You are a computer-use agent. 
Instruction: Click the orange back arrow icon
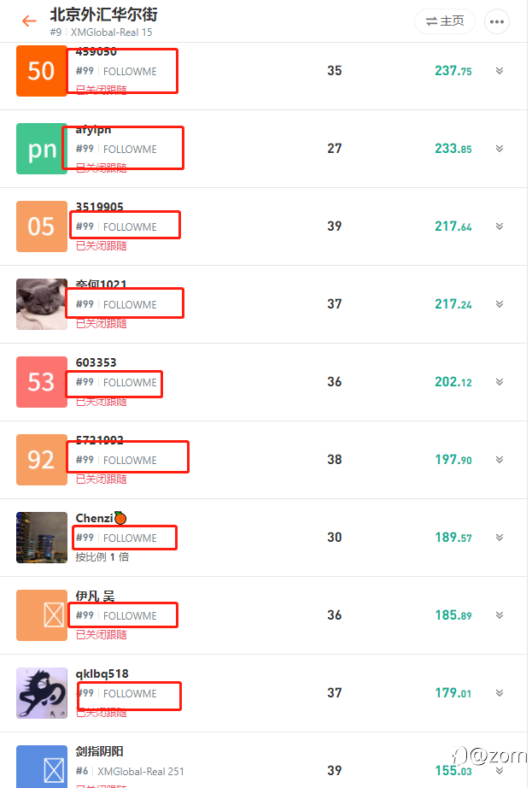click(29, 21)
